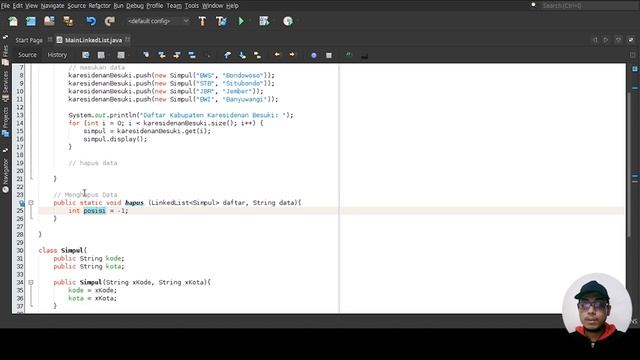Go to next bookmark icon
Screen dimensions: 640x360
pos(242,55)
